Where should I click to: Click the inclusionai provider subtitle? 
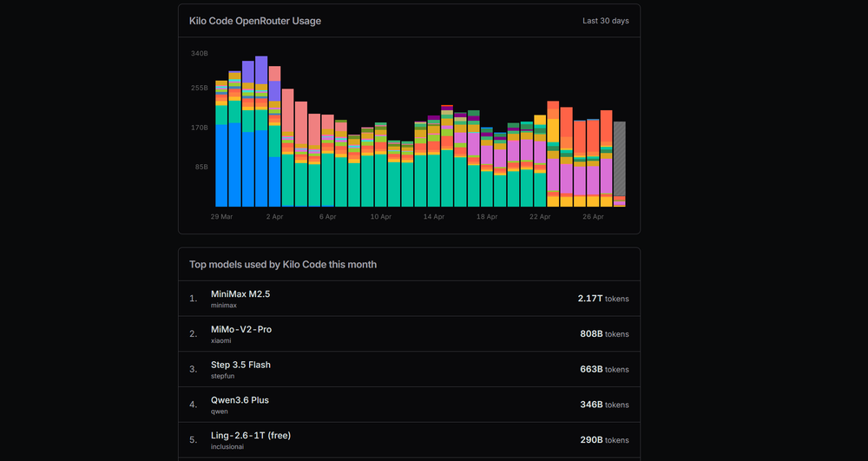point(227,447)
